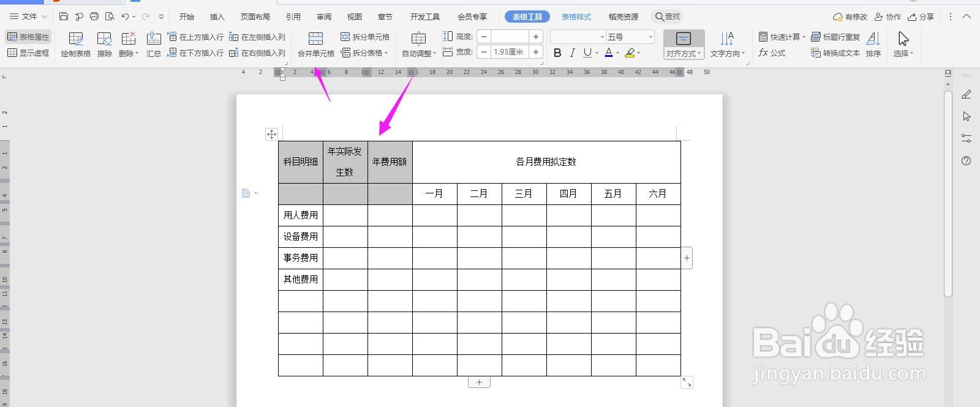
Task: Open the 文件 file menu
Action: 28,17
